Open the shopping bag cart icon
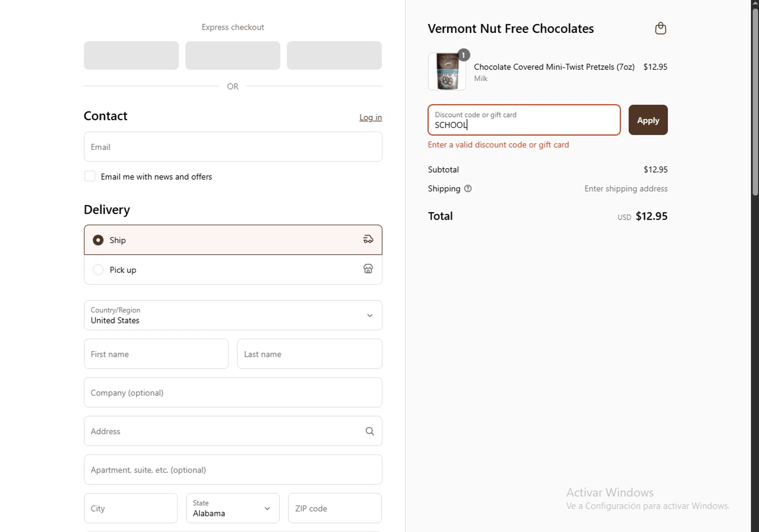 coord(660,28)
